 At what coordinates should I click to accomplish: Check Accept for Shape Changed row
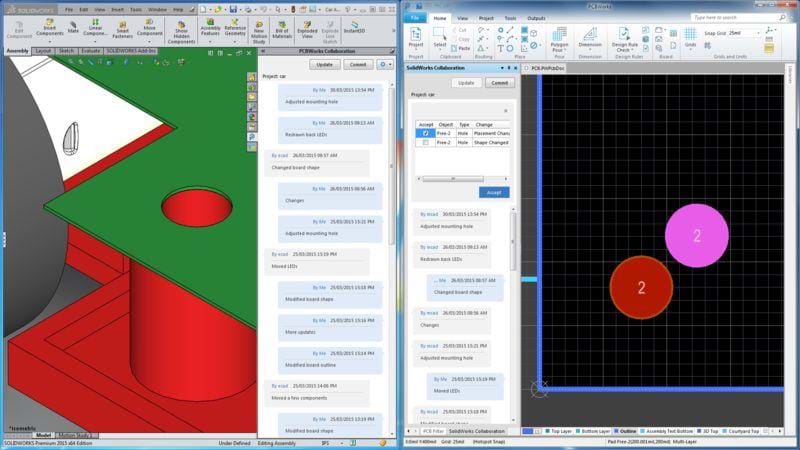pos(425,143)
